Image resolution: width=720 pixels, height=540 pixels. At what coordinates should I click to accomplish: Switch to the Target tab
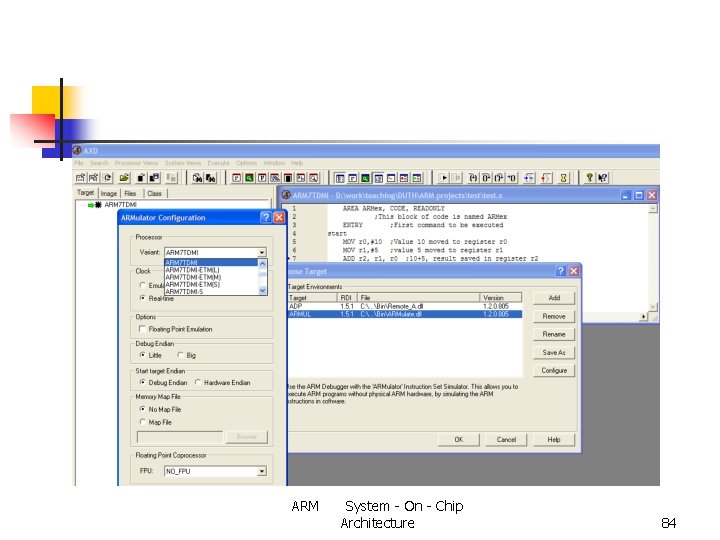85,193
